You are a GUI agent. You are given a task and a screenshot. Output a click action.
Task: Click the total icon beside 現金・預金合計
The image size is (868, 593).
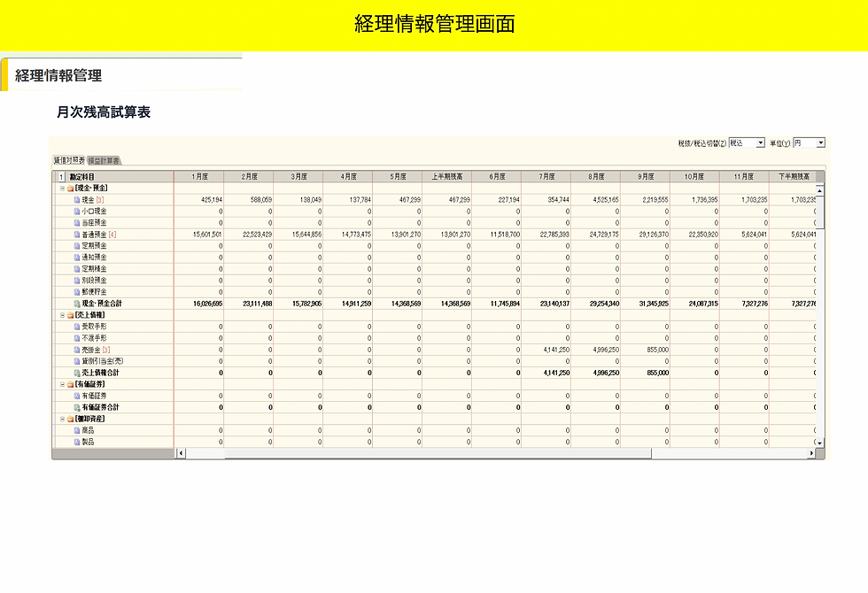[x=77, y=304]
